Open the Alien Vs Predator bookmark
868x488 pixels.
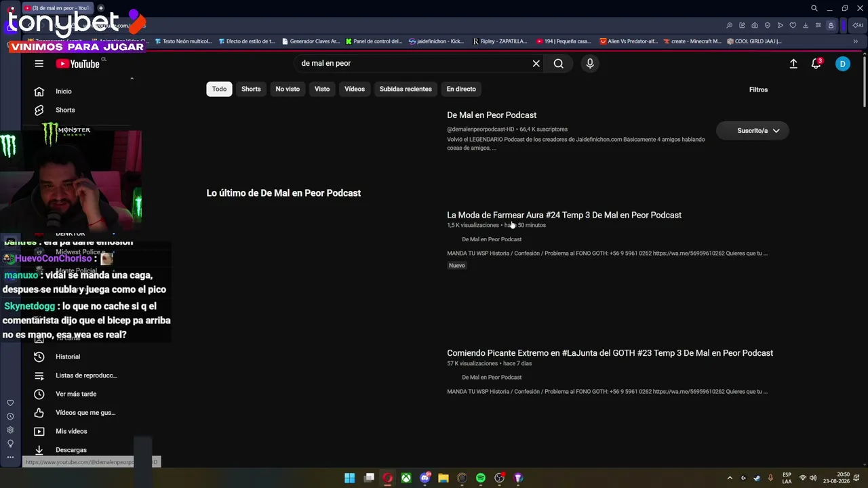(x=629, y=41)
